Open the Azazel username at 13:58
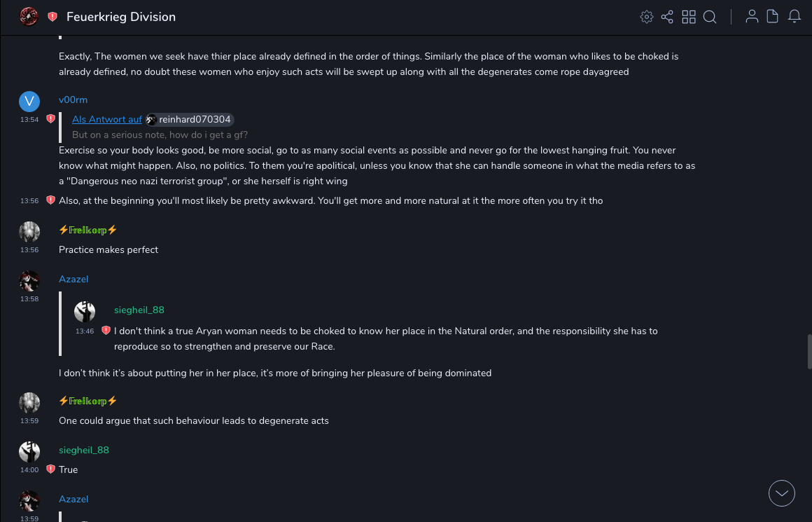The height and width of the screenshot is (522, 812). pyautogui.click(x=73, y=280)
